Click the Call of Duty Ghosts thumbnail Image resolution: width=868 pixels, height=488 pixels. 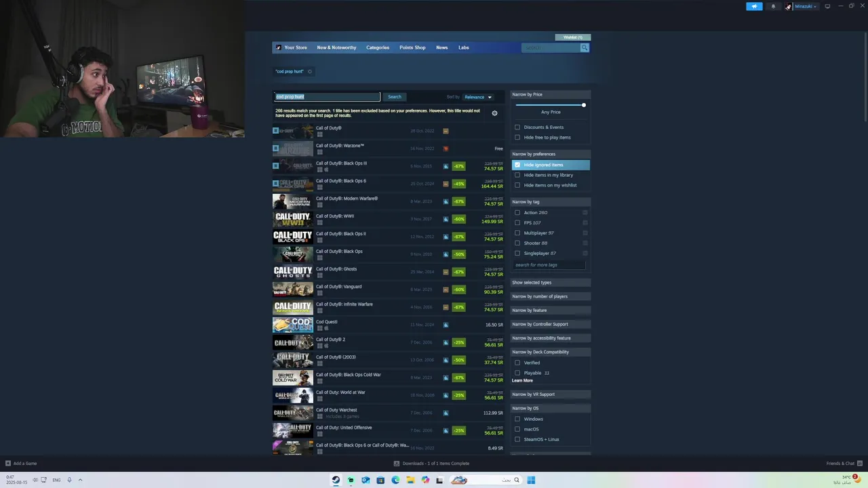pyautogui.click(x=293, y=272)
